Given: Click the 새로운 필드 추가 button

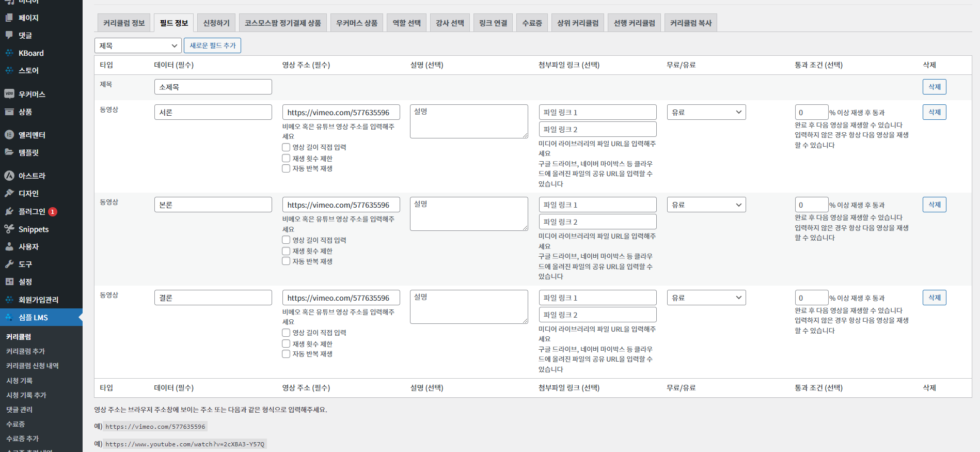Looking at the screenshot, I should point(212,45).
